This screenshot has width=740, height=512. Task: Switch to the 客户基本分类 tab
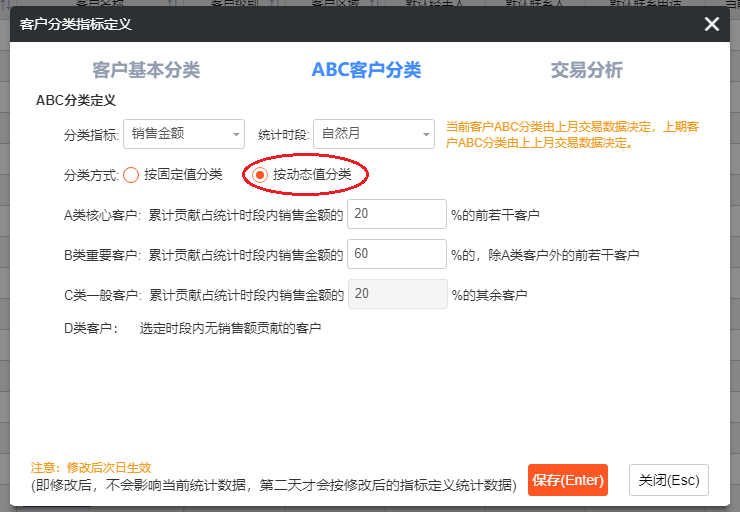(x=146, y=70)
